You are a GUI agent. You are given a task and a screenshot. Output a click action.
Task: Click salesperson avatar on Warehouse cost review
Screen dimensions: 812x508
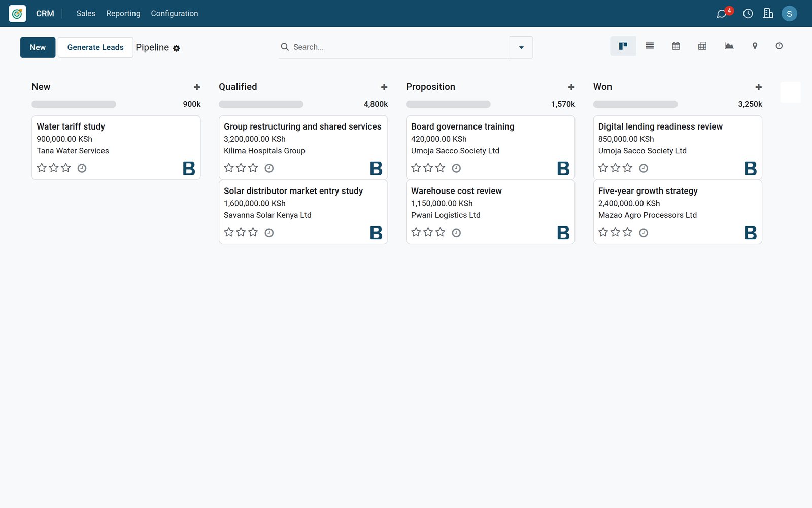(563, 233)
